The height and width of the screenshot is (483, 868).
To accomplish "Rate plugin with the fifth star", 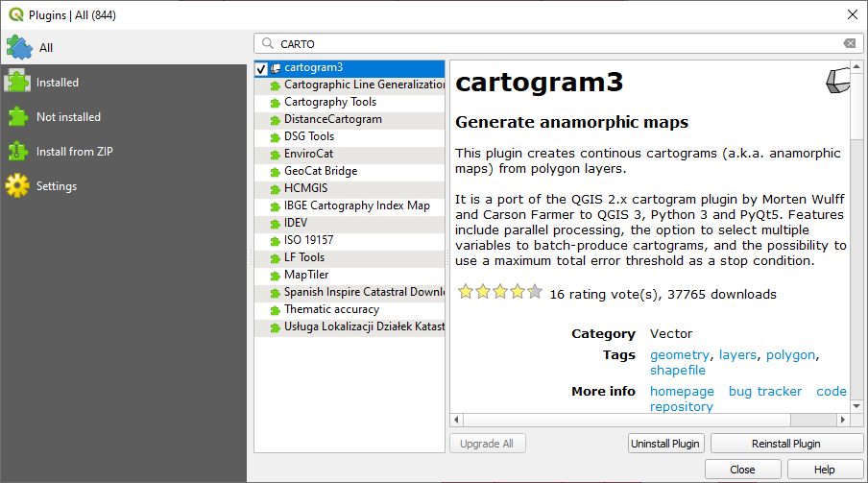I will point(535,291).
